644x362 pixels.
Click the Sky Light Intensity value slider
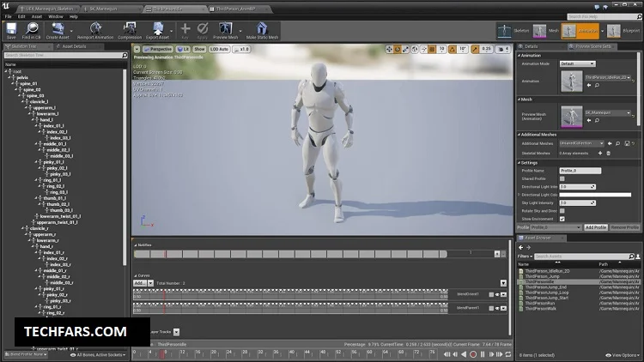click(578, 202)
